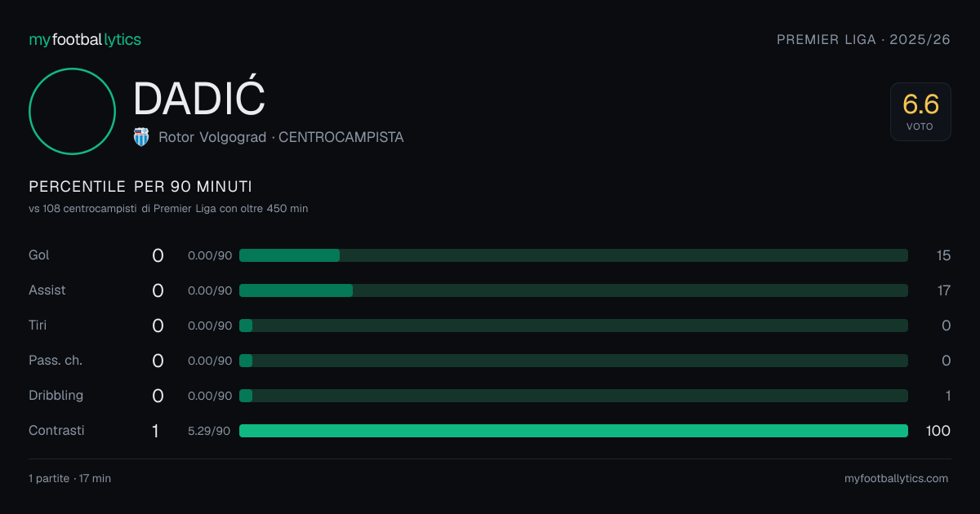The height and width of the screenshot is (514, 980).
Task: Click the Rotor Volgograd team name
Action: point(212,137)
